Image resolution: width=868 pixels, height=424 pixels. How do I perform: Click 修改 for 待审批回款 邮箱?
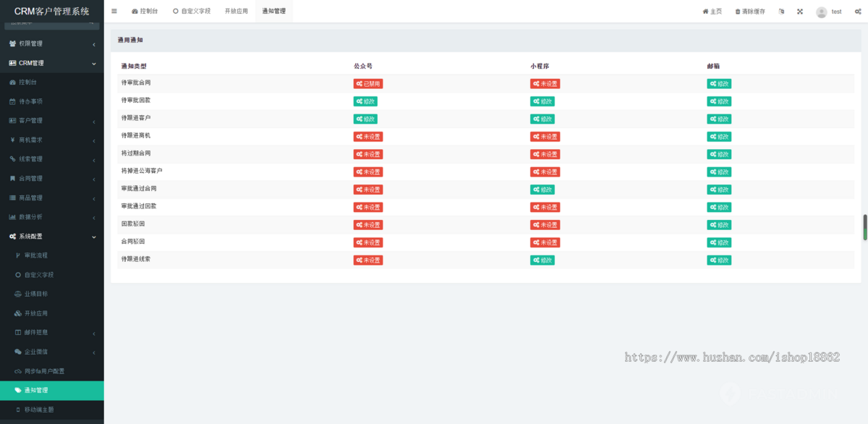click(719, 101)
